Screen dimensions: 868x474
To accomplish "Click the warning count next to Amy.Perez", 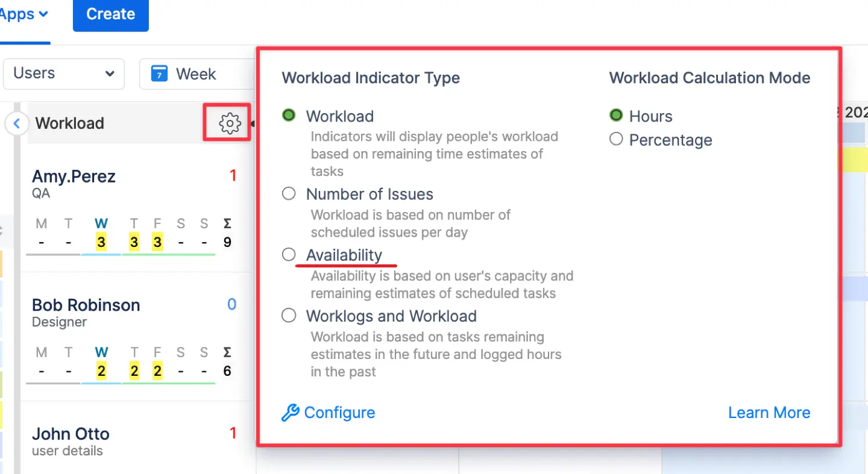I will tap(232, 175).
